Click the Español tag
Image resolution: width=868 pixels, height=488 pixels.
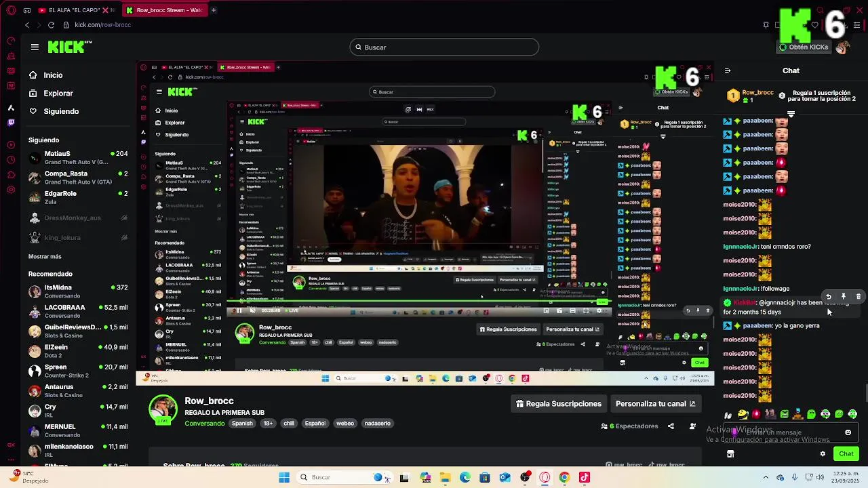[315, 424]
